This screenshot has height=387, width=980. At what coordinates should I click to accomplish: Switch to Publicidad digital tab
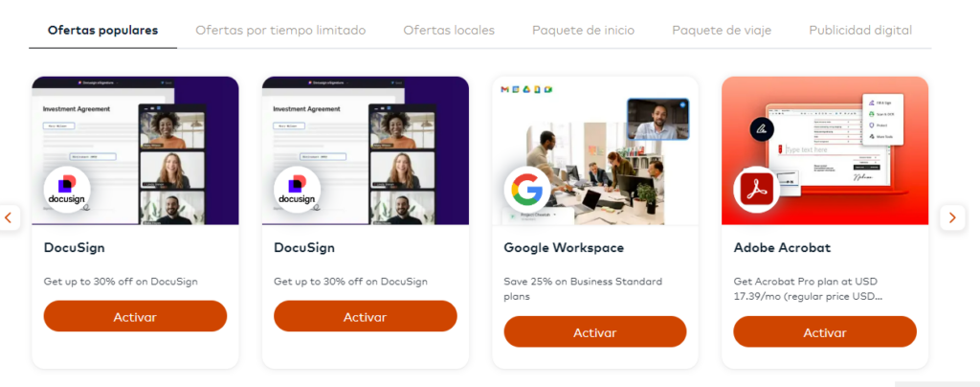(860, 30)
